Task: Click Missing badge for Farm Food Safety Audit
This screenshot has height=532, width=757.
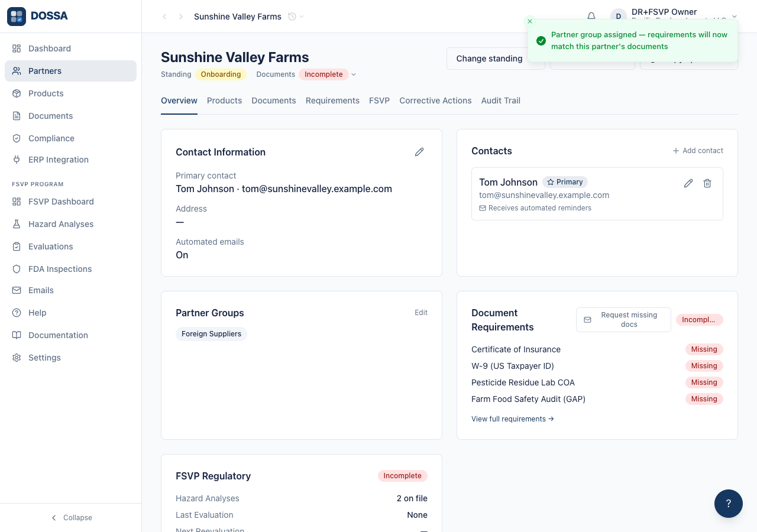Action: coord(704,399)
